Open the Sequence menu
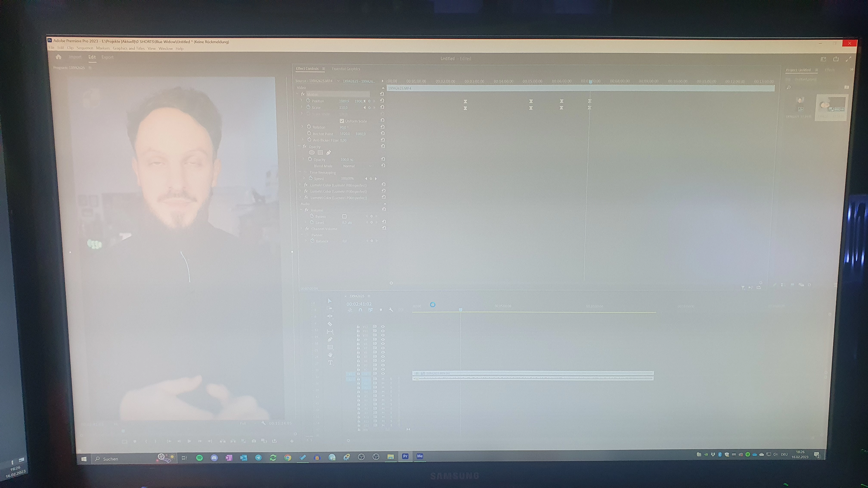Screen dimensions: 868x488 pos(85,48)
